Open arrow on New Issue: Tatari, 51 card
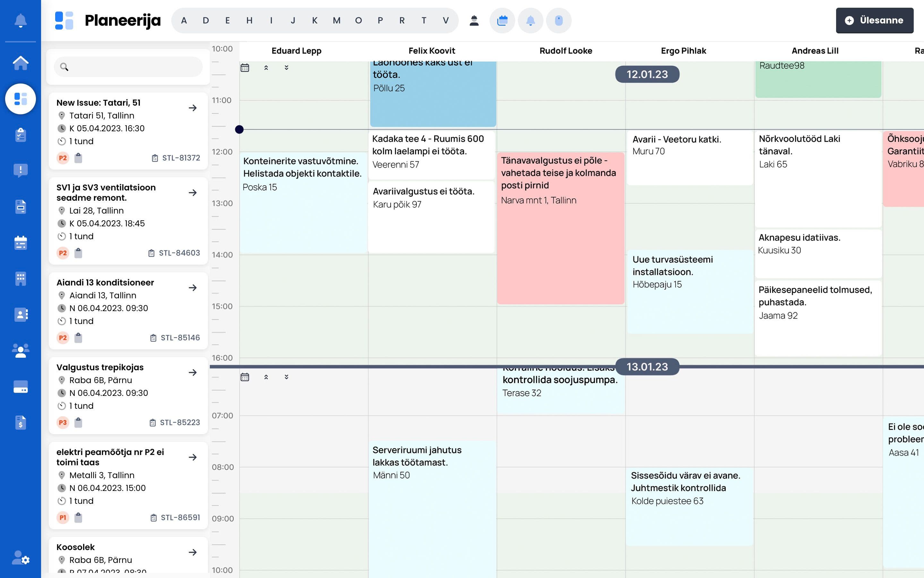This screenshot has width=924, height=578. pos(193,108)
